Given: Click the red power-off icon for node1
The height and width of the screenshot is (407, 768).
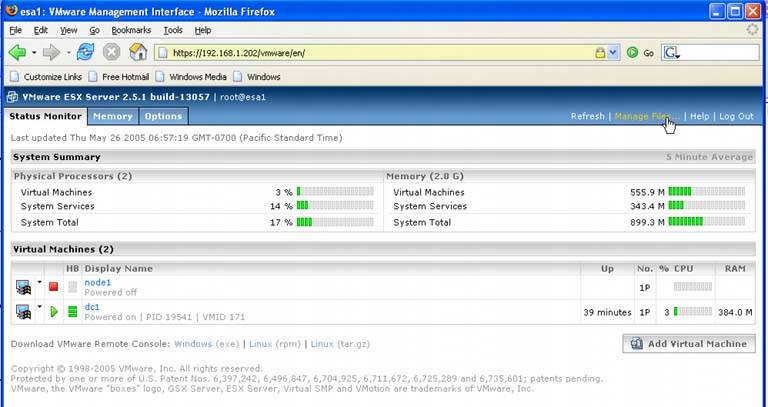Looking at the screenshot, I should pos(53,287).
